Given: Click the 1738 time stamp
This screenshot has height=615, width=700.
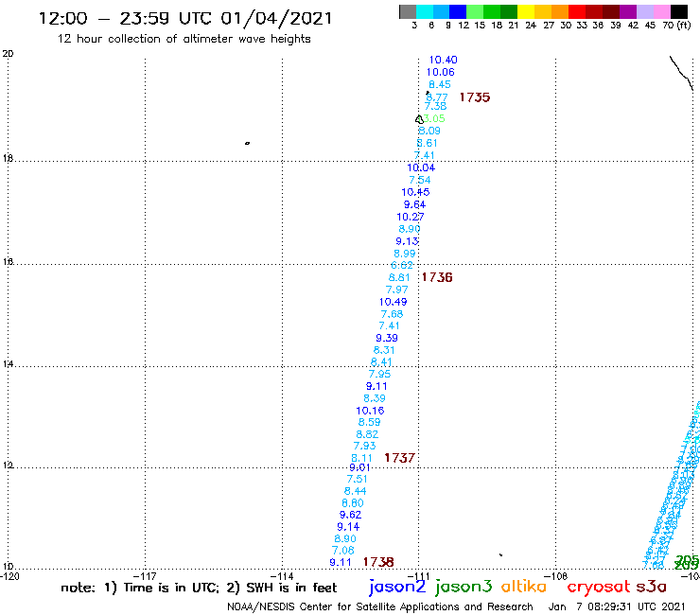Looking at the screenshot, I should tap(378, 562).
